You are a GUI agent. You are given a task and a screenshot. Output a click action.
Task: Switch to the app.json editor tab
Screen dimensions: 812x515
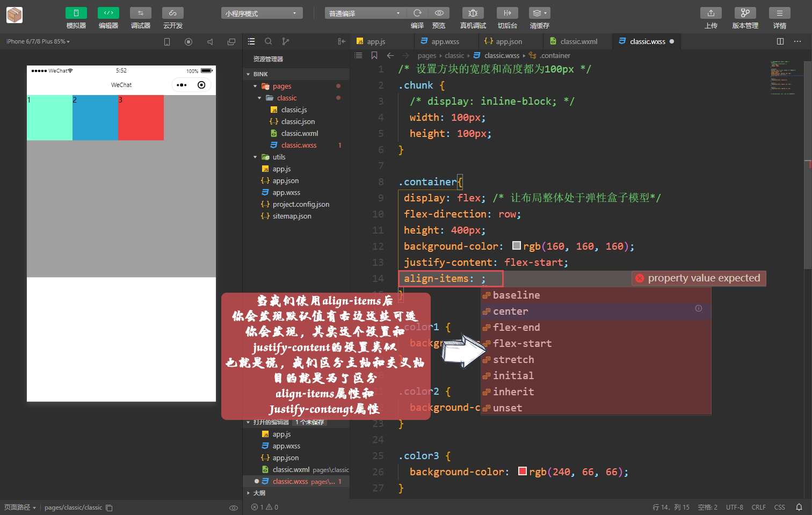(x=510, y=41)
